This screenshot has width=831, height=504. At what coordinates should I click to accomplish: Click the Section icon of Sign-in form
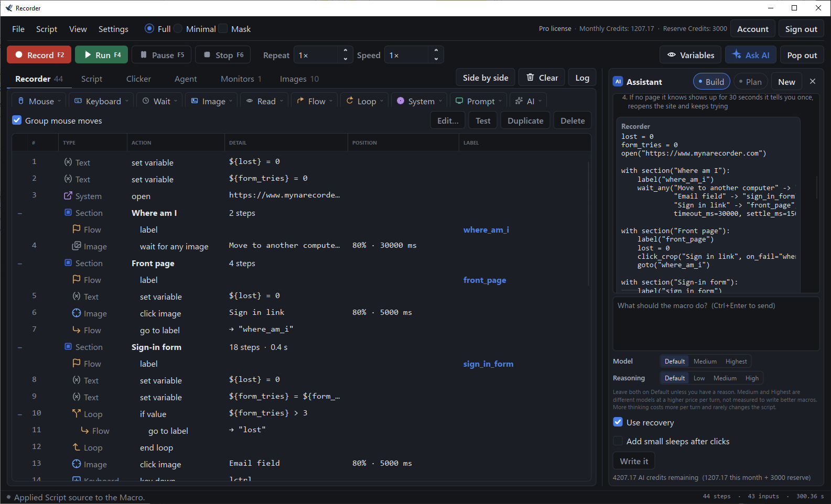click(68, 346)
